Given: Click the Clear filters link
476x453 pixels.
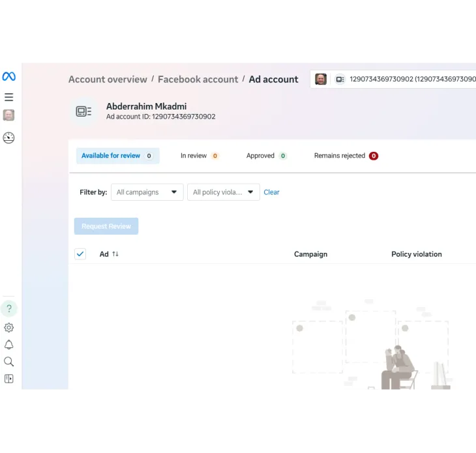Looking at the screenshot, I should pyautogui.click(x=271, y=192).
